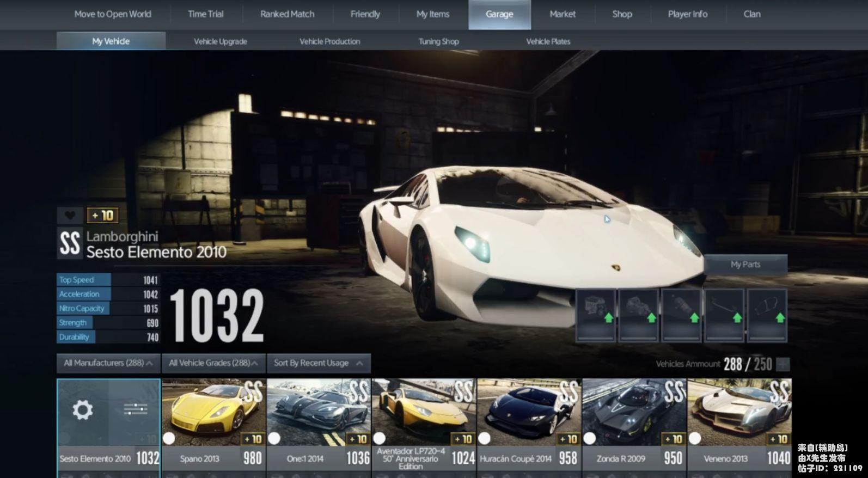Toggle selection circle on Aventador LP720-4 card
This screenshot has height=478, width=868.
380,438
